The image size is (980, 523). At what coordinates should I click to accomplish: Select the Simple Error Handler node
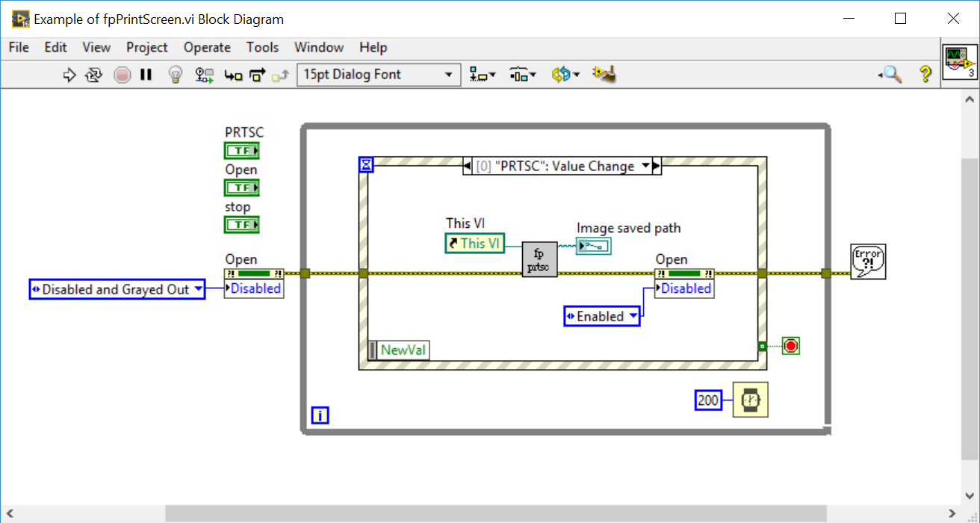(x=867, y=261)
